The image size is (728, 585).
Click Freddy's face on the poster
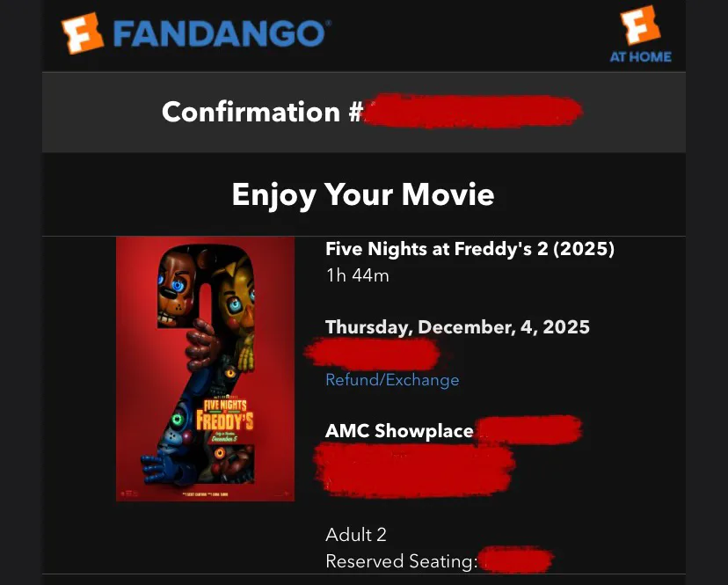[177, 286]
